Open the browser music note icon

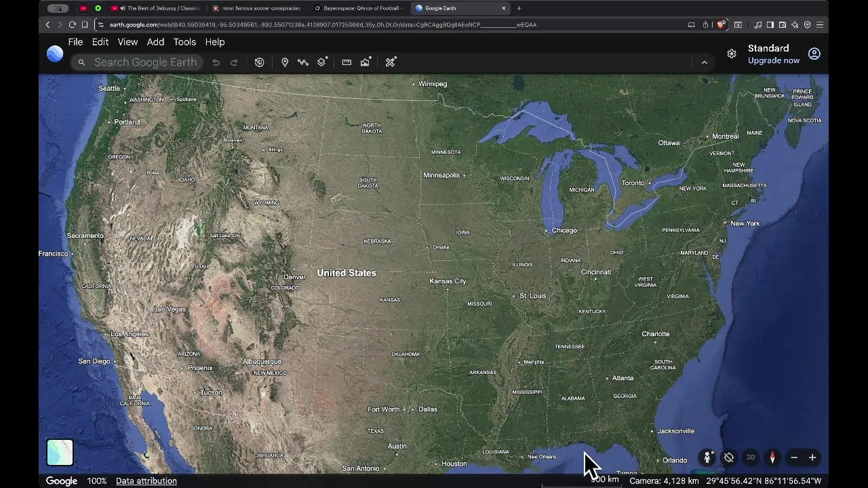(758, 25)
